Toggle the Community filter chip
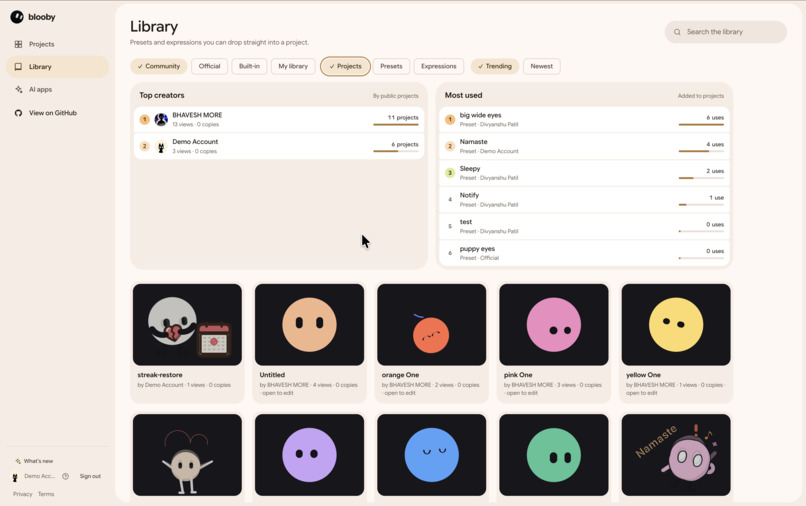The height and width of the screenshot is (506, 806). [158, 66]
